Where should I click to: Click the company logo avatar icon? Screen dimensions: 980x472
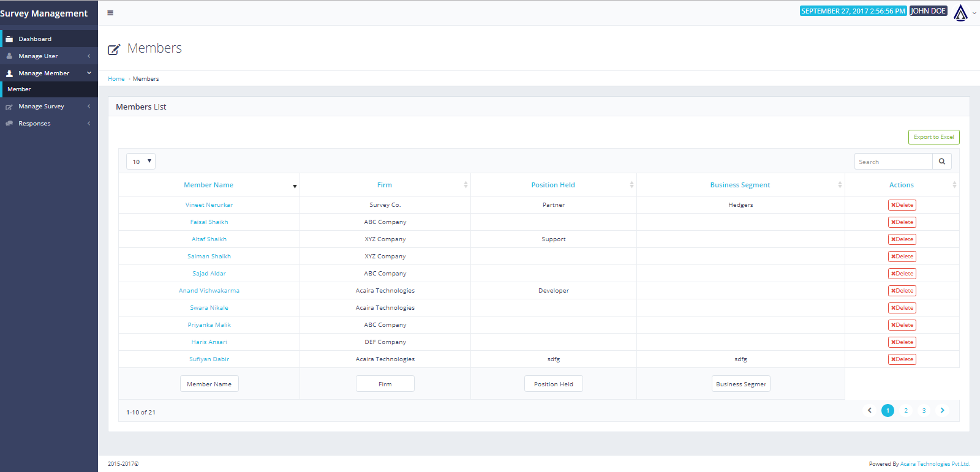point(960,12)
